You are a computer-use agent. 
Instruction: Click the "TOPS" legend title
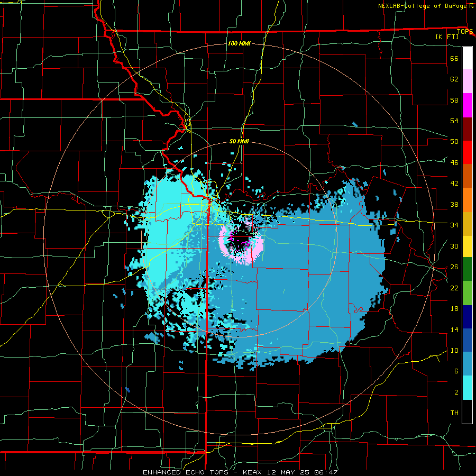coord(465,32)
